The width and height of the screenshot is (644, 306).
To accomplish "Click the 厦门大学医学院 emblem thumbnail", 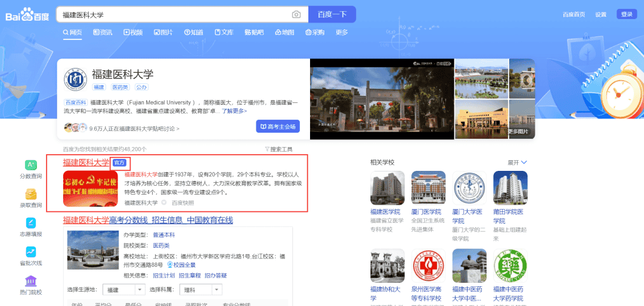I will 469,188.
